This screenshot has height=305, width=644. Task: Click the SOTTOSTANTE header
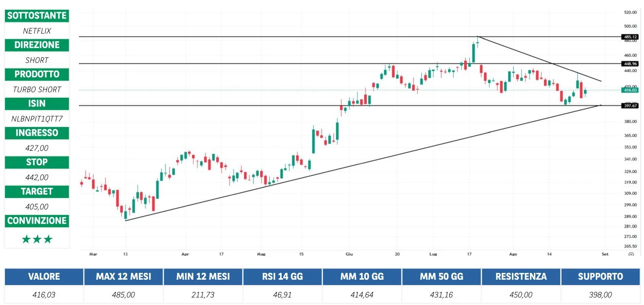tap(37, 16)
